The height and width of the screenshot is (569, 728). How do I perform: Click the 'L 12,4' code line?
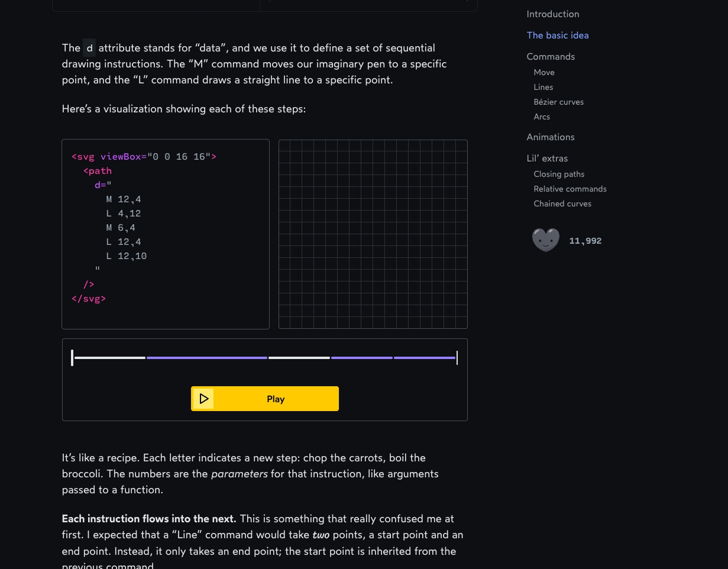point(124,242)
